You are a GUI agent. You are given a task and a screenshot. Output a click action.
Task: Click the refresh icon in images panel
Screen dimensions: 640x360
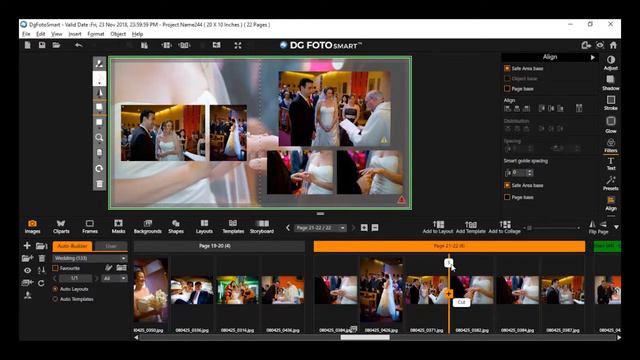[41, 283]
